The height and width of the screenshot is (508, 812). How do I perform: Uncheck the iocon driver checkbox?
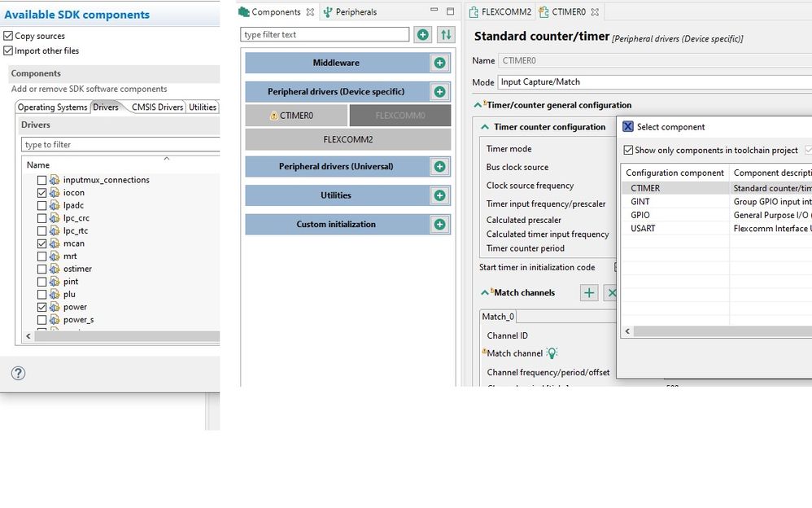[42, 193]
